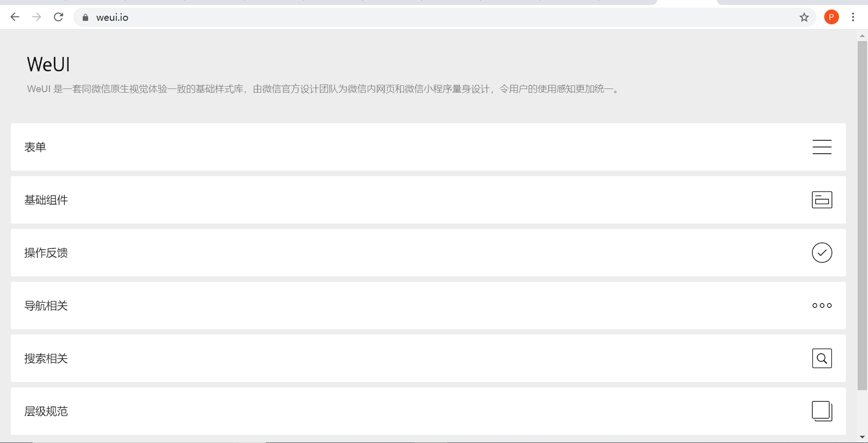868x443 pixels.
Task: Click the 操作反馈 circled checkmark icon
Action: pyautogui.click(x=822, y=252)
